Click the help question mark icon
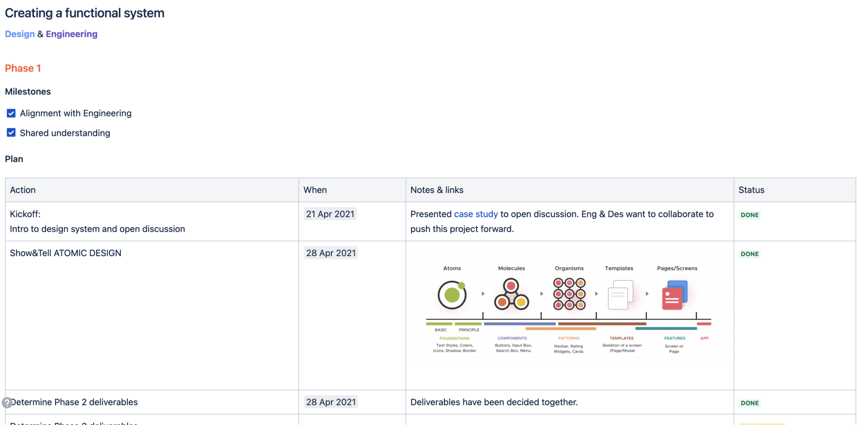 click(7, 402)
